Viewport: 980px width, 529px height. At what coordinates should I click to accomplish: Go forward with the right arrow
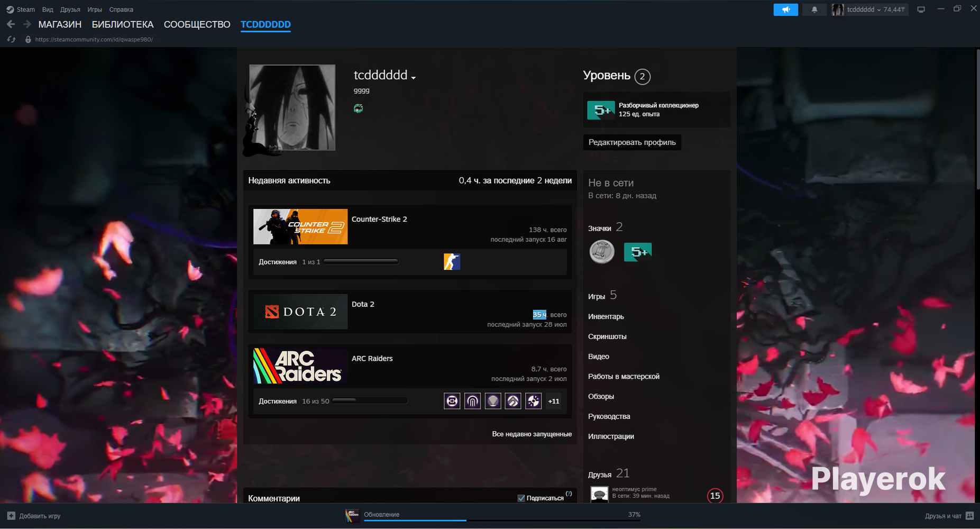tap(27, 24)
